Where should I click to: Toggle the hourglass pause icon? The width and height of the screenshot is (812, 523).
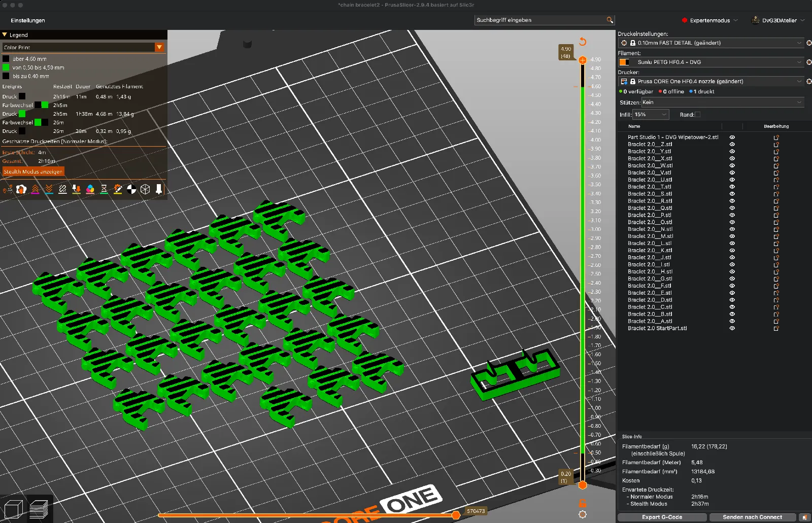point(104,189)
